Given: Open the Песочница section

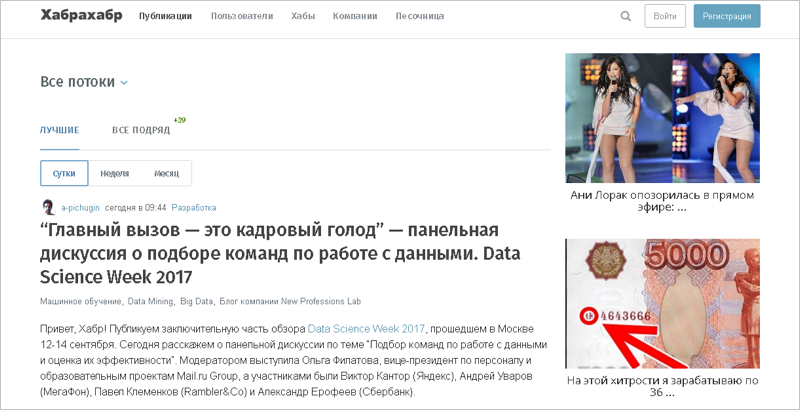Looking at the screenshot, I should click(419, 16).
